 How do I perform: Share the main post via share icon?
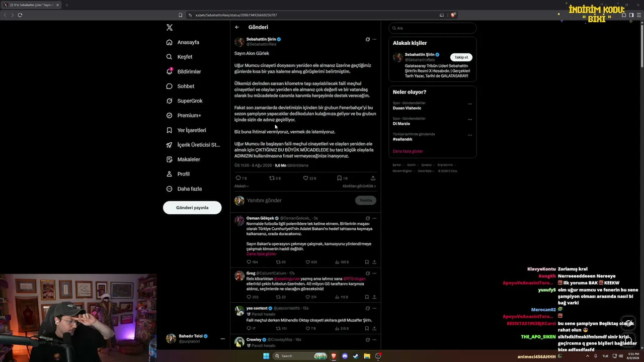coord(373,178)
